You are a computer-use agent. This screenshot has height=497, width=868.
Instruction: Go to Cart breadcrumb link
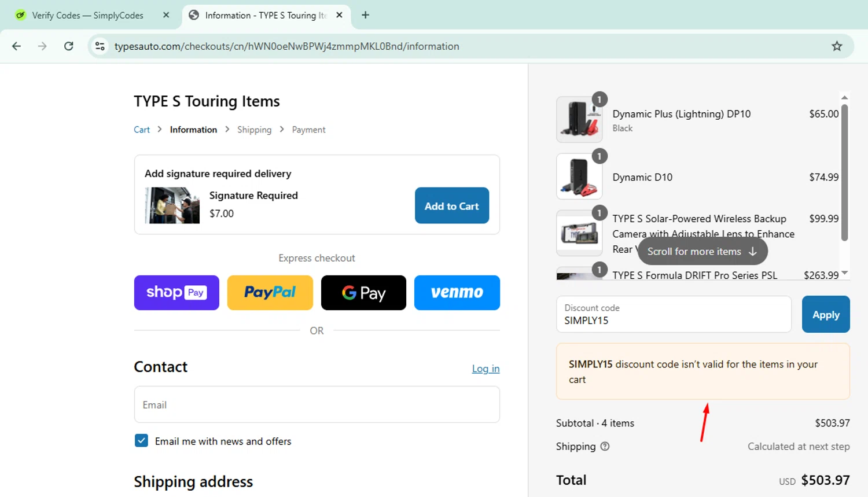142,130
